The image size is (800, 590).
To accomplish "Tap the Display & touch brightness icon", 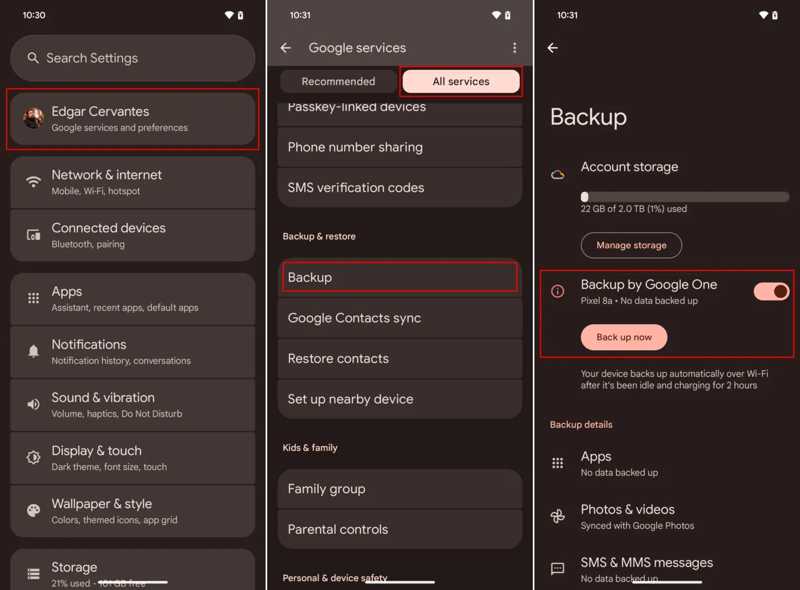I will click(x=34, y=457).
